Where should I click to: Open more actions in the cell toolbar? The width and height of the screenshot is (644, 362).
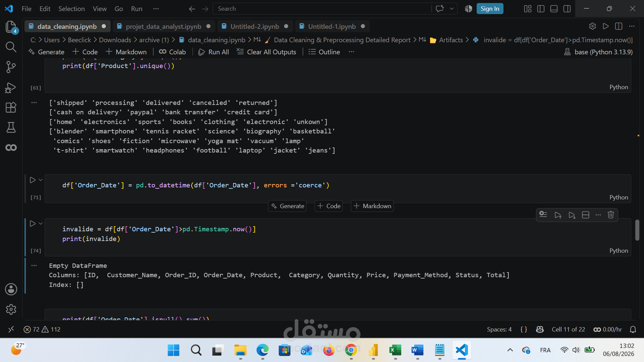click(x=598, y=215)
